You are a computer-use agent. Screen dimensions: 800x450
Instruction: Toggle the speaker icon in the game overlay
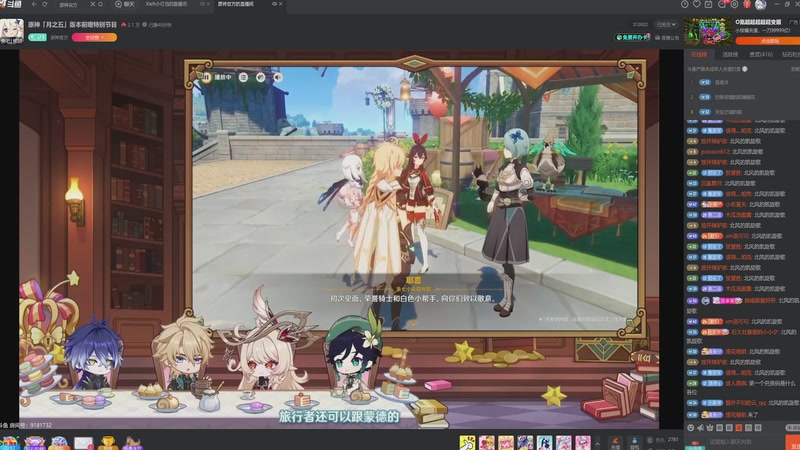click(278, 77)
